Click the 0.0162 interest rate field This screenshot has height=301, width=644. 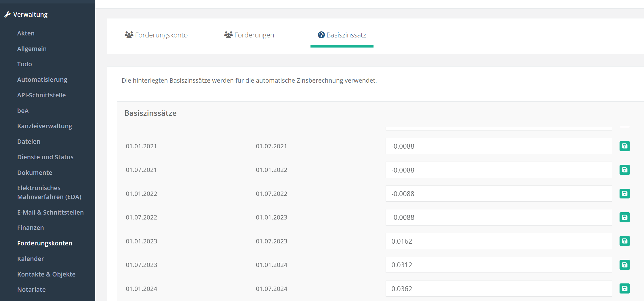click(x=498, y=241)
